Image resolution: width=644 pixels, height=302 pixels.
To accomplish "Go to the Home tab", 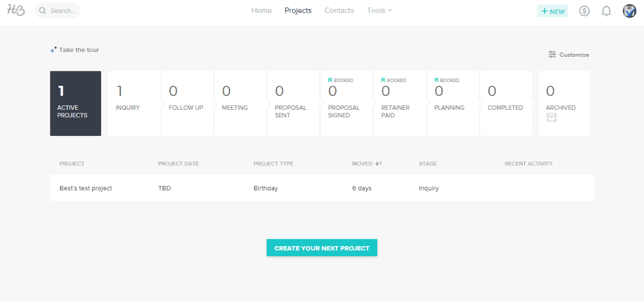I will tap(261, 10).
